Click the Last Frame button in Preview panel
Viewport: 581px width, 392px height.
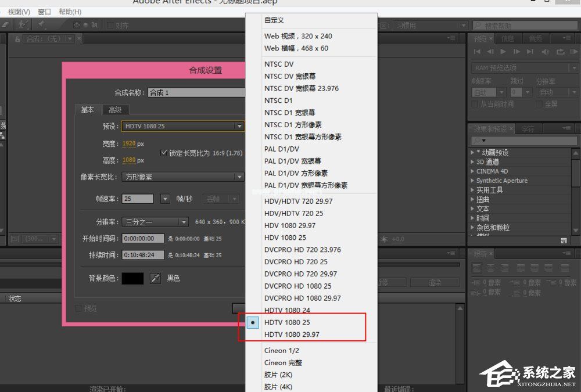(x=530, y=51)
